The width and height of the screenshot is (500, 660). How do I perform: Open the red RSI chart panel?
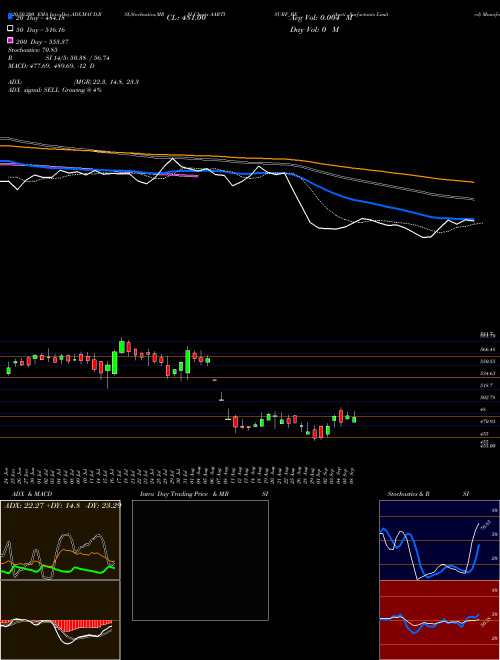tap(439, 620)
